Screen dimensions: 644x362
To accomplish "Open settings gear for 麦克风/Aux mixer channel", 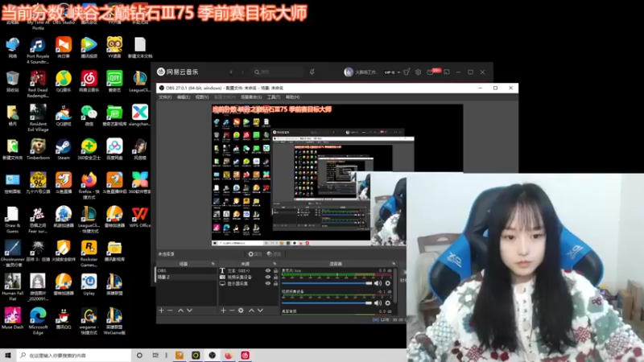I will pos(388,283).
